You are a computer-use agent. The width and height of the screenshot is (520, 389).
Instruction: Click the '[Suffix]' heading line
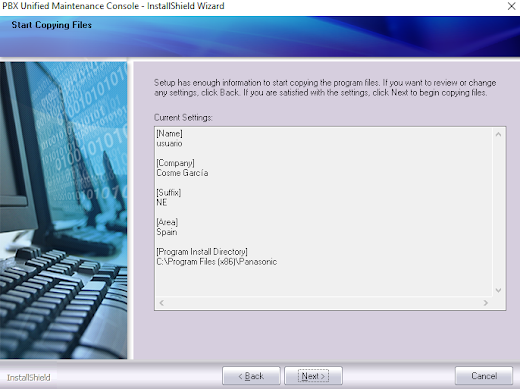(x=168, y=193)
